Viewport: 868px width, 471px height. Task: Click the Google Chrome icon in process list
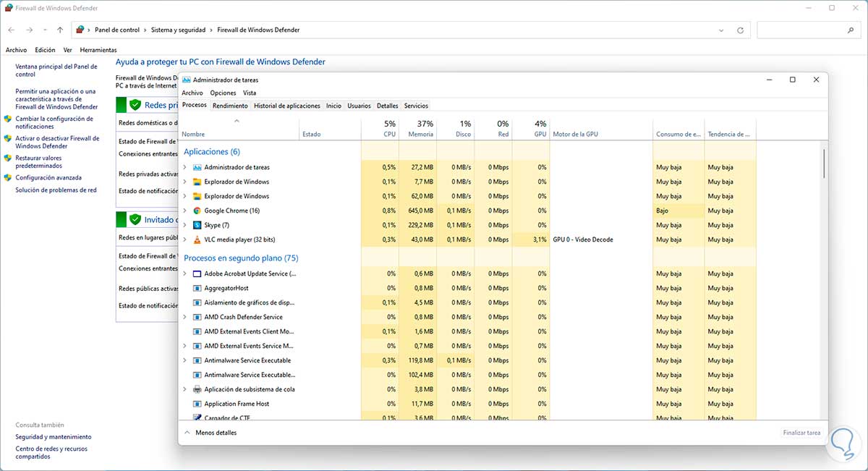pyautogui.click(x=197, y=211)
